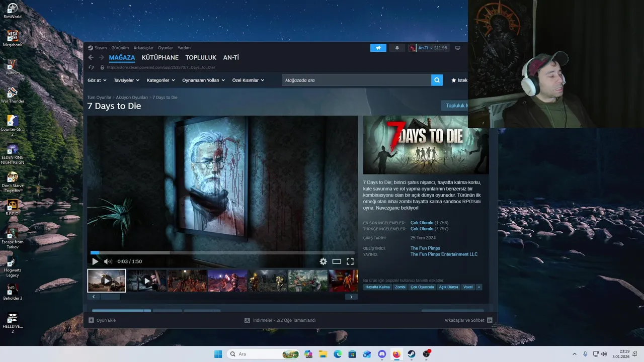644x362 pixels.
Task: Open Steam notifications bell
Action: [397, 48]
